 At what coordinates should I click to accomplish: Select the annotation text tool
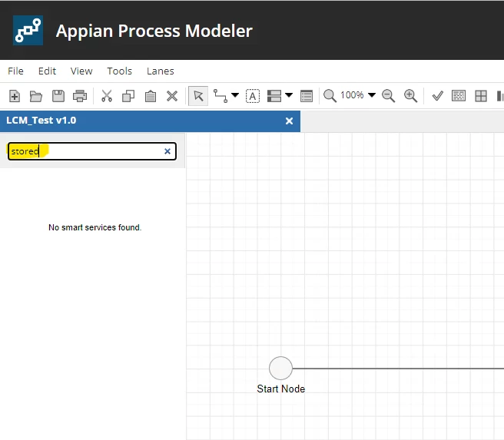[253, 96]
